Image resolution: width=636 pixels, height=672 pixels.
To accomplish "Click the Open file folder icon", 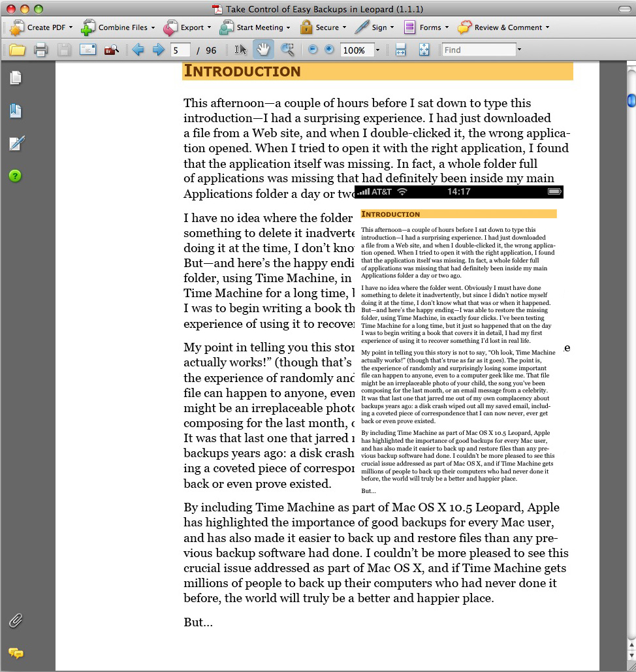I will point(17,50).
